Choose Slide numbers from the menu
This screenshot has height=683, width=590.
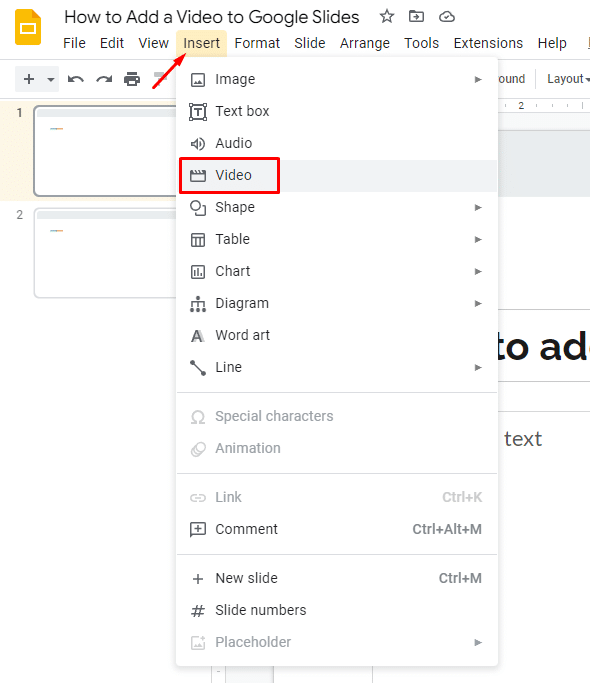(x=336, y=610)
